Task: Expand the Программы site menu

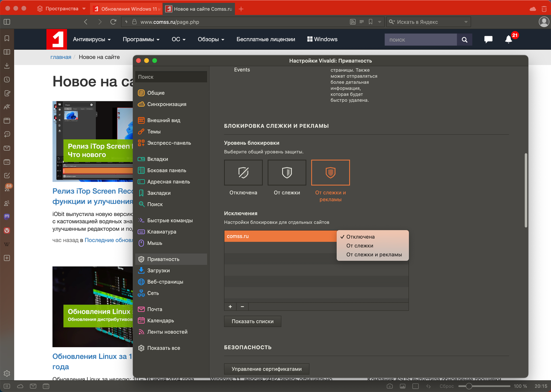Action: [141, 39]
